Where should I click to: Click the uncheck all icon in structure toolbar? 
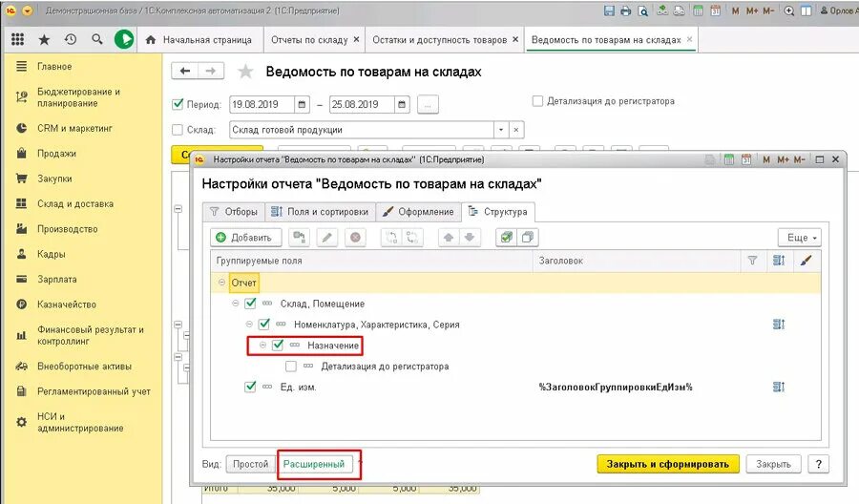(x=528, y=238)
